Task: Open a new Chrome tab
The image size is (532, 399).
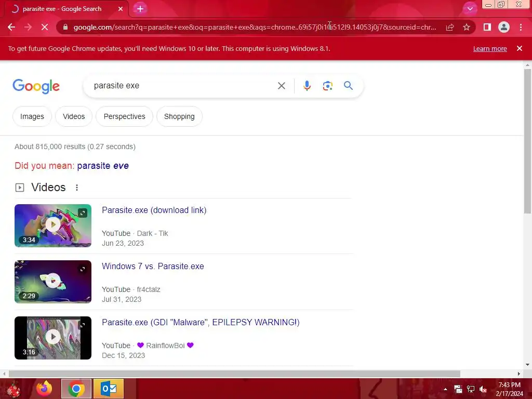Action: point(140,9)
